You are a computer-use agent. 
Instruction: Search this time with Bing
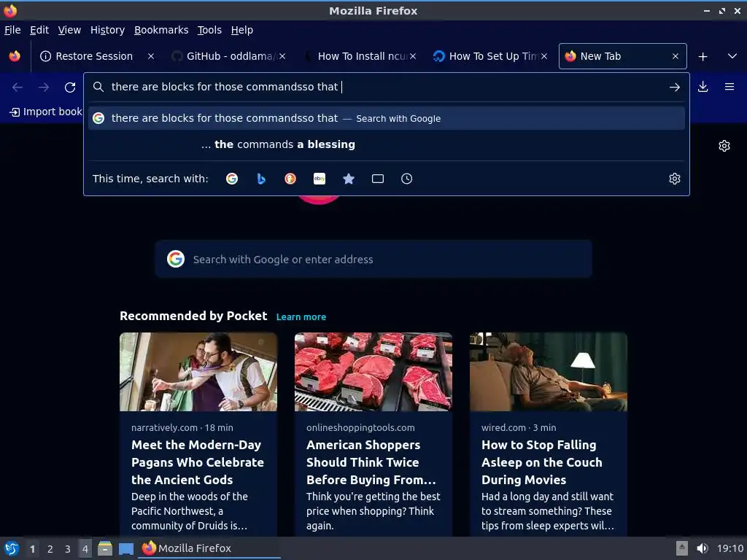click(261, 179)
